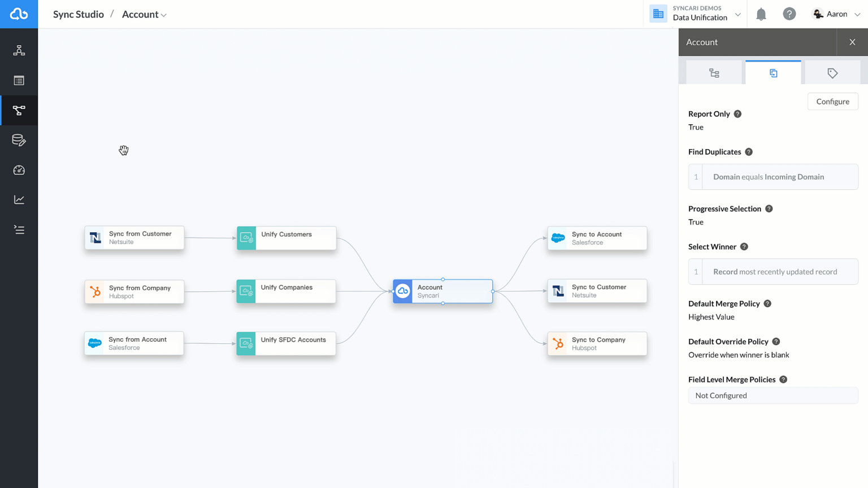
Task: Click help icon beside Default Merge Policy
Action: [x=767, y=304]
